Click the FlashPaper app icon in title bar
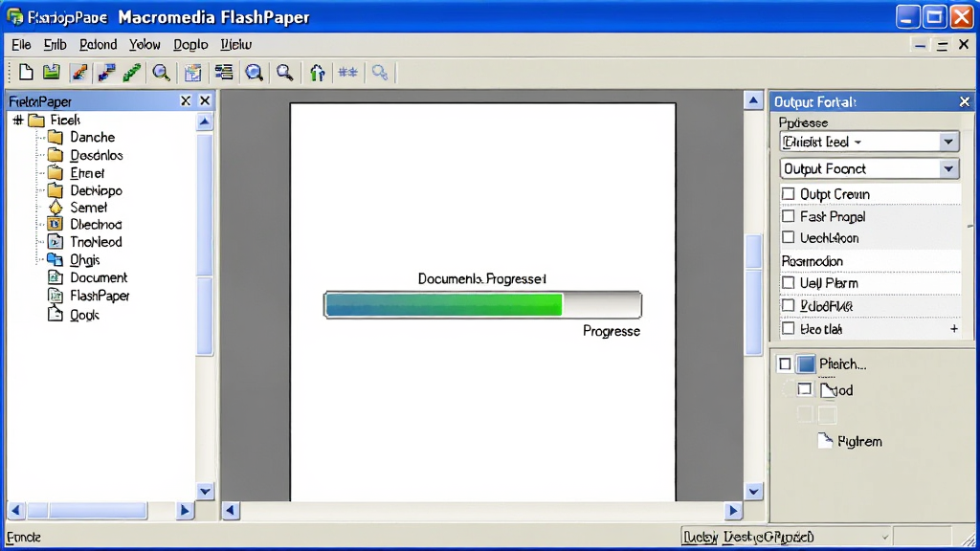Viewport: 980px width, 551px height. click(15, 17)
